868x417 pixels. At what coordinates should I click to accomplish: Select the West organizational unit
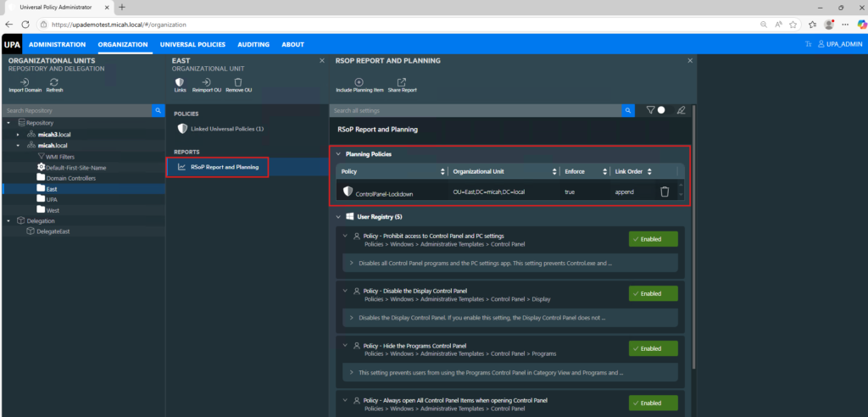pyautogui.click(x=53, y=210)
